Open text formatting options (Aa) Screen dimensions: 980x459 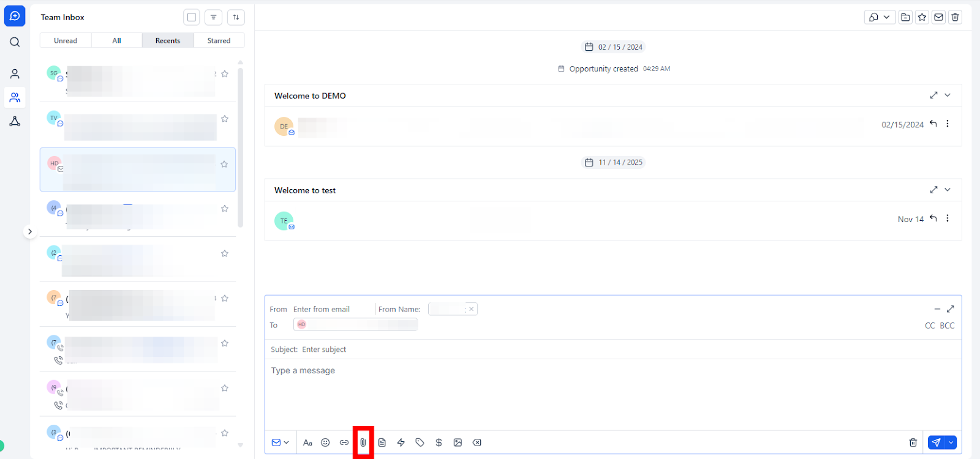coord(307,442)
